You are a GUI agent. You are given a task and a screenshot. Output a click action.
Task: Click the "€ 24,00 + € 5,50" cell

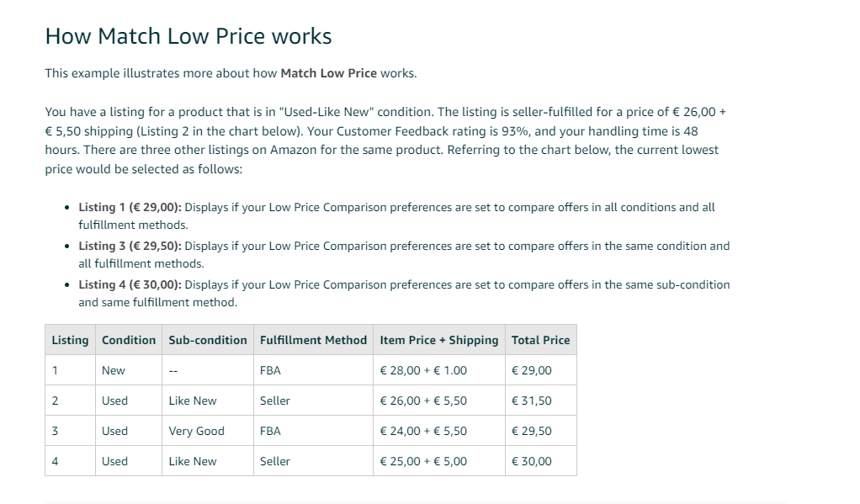coord(439,431)
